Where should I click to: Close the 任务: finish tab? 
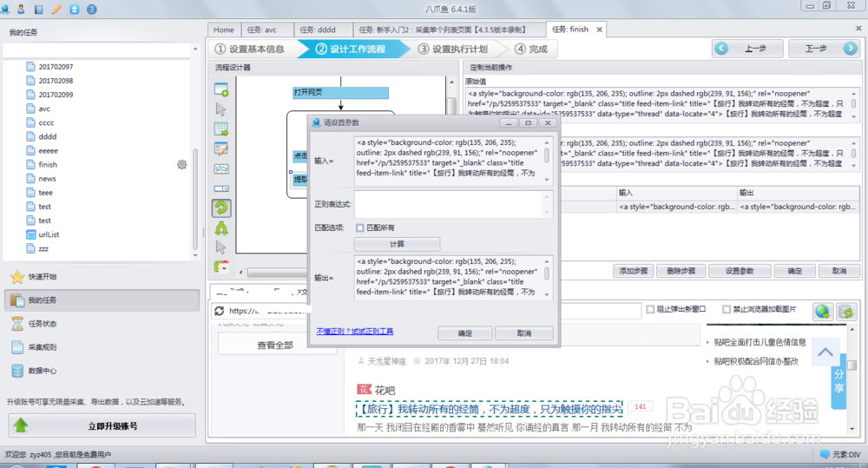coord(599,30)
